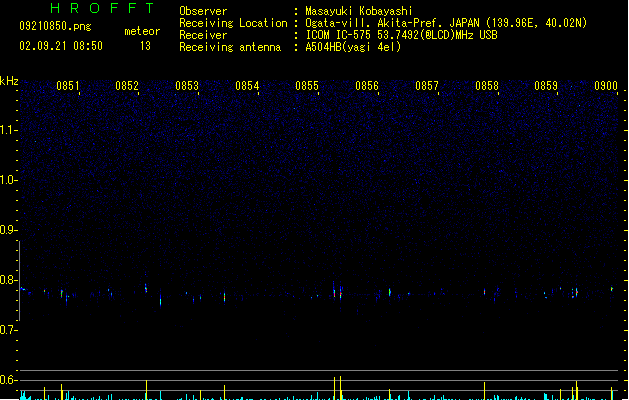Click the 0851 time marker

pos(67,86)
